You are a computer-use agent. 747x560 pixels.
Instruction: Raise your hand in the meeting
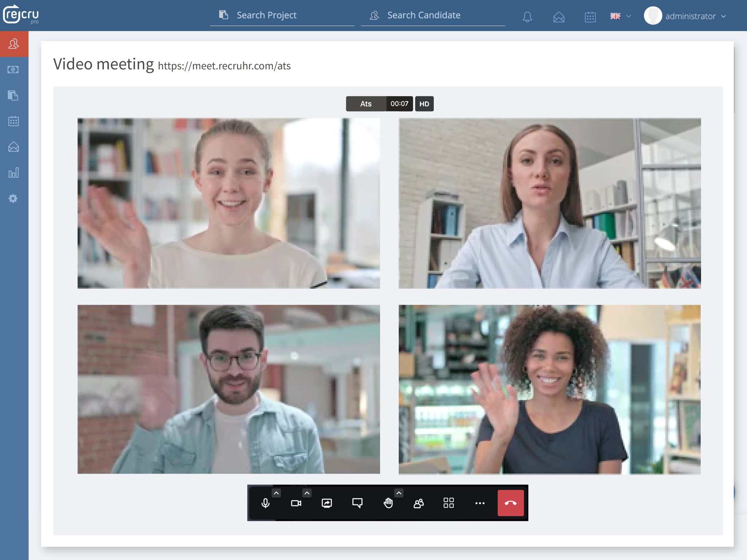pos(388,503)
